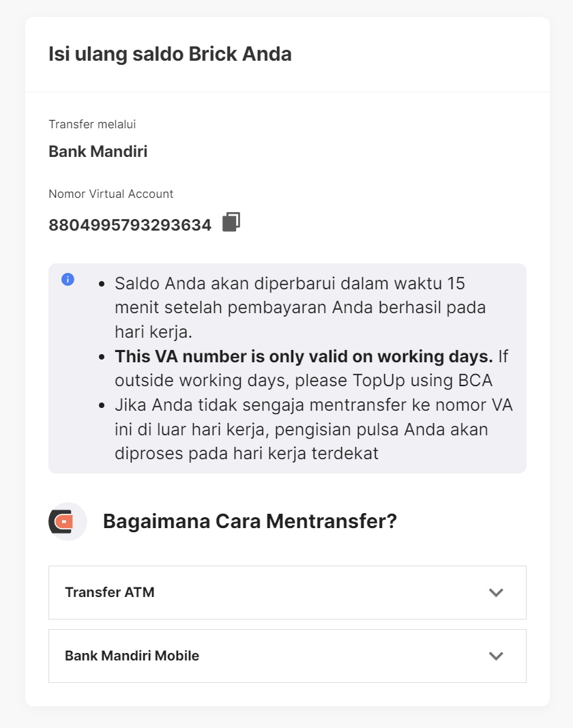Open the Transfer ATM instructions label
Image resolution: width=573 pixels, height=728 pixels.
(x=110, y=592)
